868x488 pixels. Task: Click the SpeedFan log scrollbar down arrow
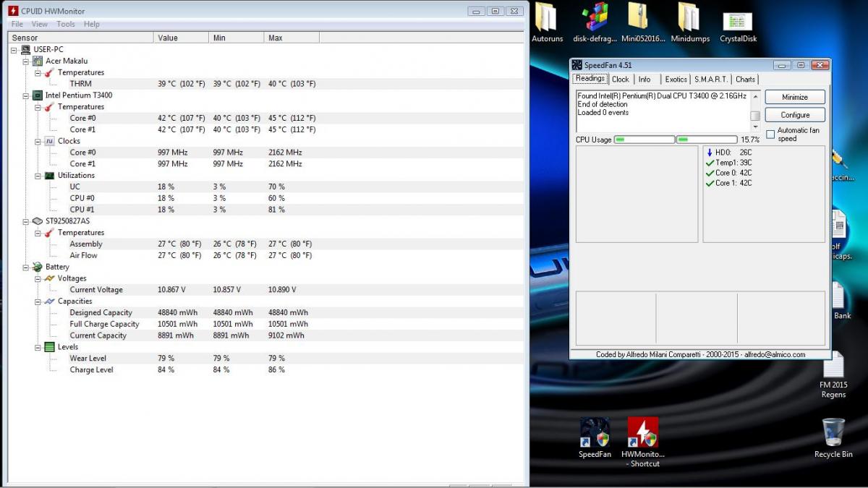click(755, 127)
